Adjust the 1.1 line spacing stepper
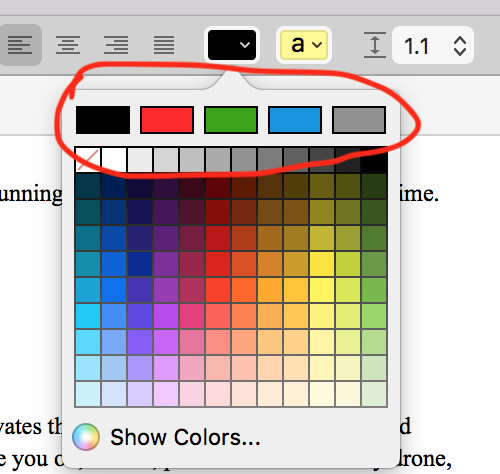Image resolution: width=500 pixels, height=474 pixels. point(460,46)
